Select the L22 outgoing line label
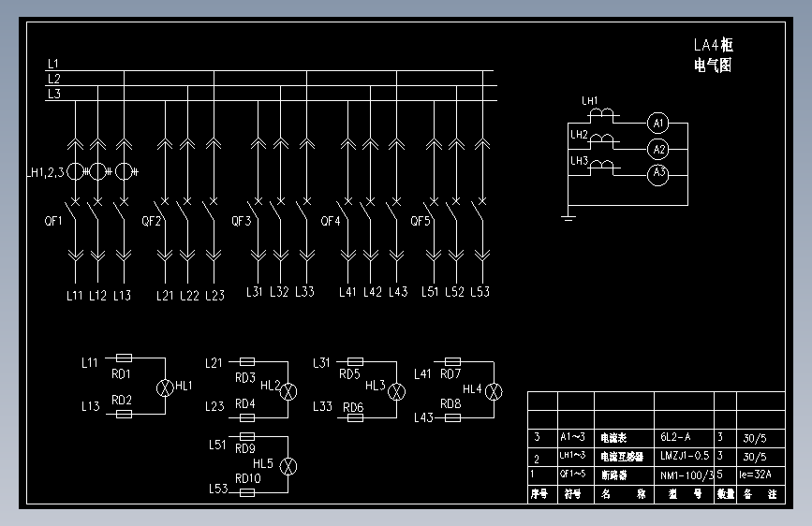812x526 pixels. (189, 296)
